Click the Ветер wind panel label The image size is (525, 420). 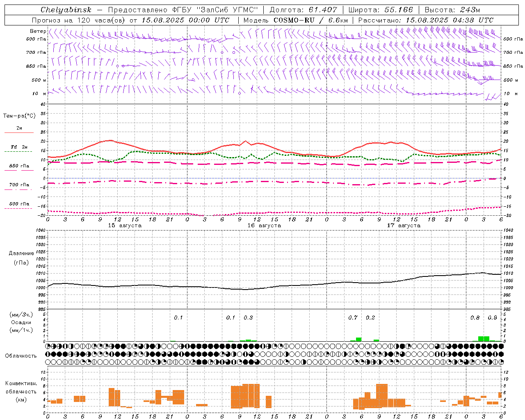[38, 31]
